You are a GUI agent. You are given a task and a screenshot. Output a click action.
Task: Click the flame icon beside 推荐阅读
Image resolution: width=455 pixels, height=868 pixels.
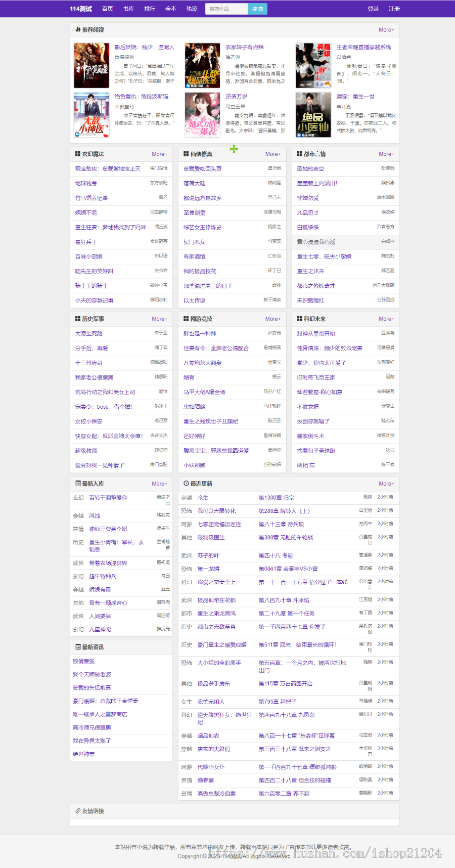click(78, 30)
